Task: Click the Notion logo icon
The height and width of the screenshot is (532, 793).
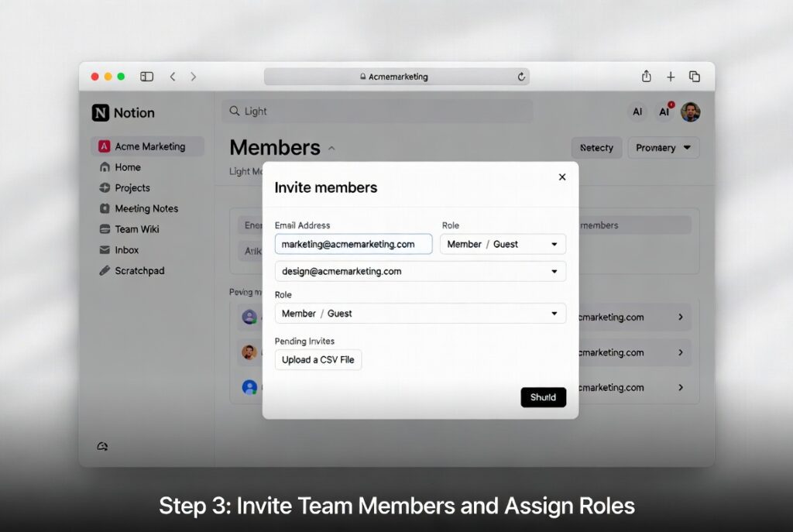Action: point(101,112)
